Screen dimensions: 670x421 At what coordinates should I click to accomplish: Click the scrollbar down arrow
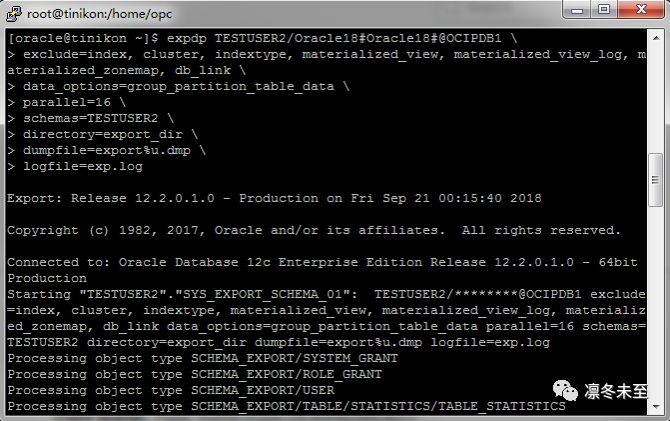point(657,404)
